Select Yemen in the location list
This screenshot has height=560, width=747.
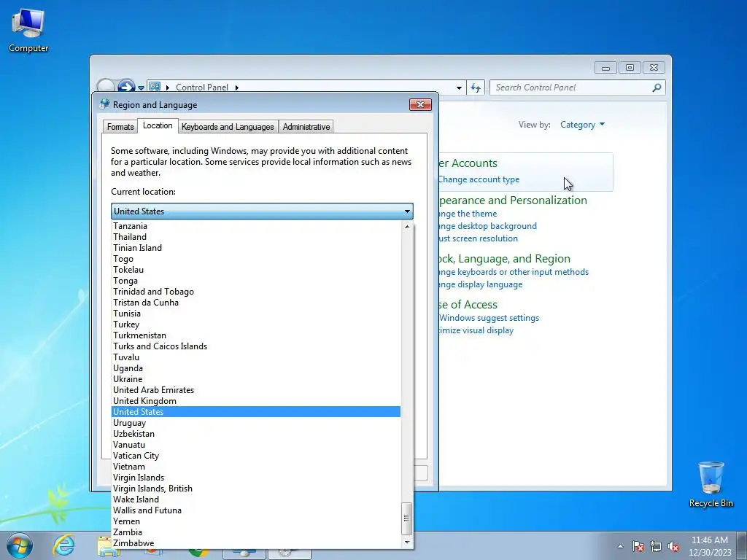(x=256, y=521)
